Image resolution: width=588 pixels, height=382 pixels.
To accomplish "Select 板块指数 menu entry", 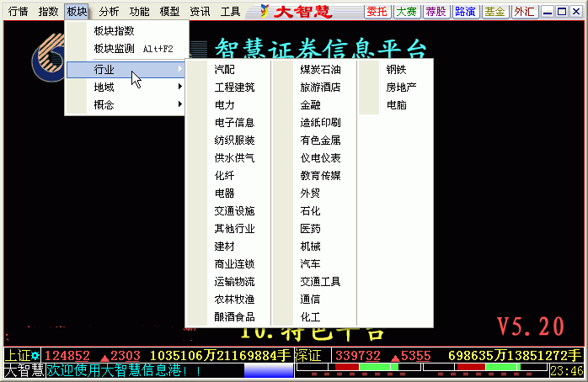I will (126, 30).
